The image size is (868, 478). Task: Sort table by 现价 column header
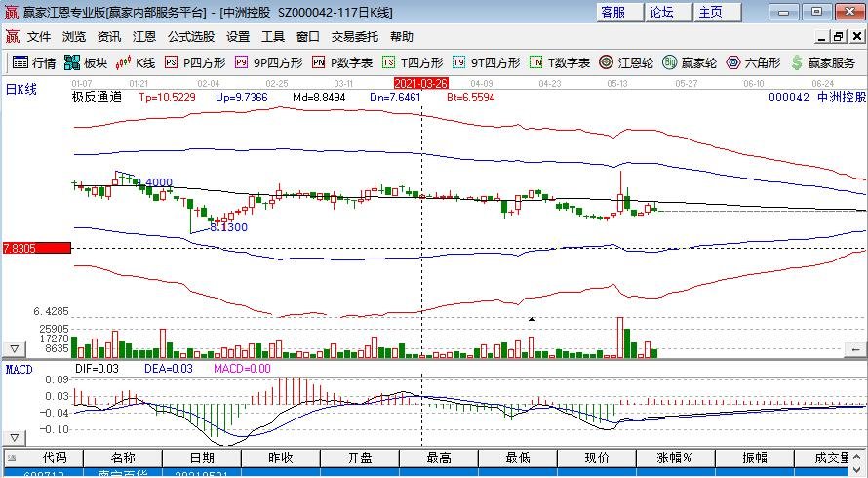click(x=597, y=458)
